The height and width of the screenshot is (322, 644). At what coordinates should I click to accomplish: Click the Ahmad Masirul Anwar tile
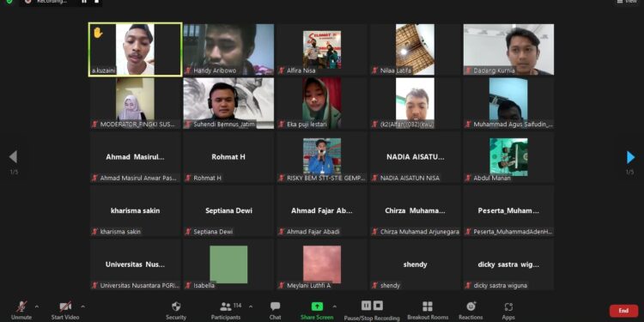tap(136, 157)
